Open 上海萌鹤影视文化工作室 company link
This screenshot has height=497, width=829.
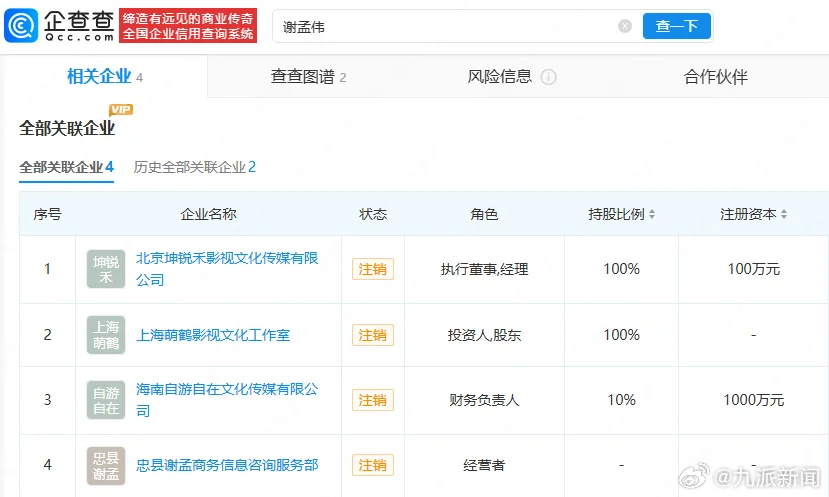coord(213,335)
